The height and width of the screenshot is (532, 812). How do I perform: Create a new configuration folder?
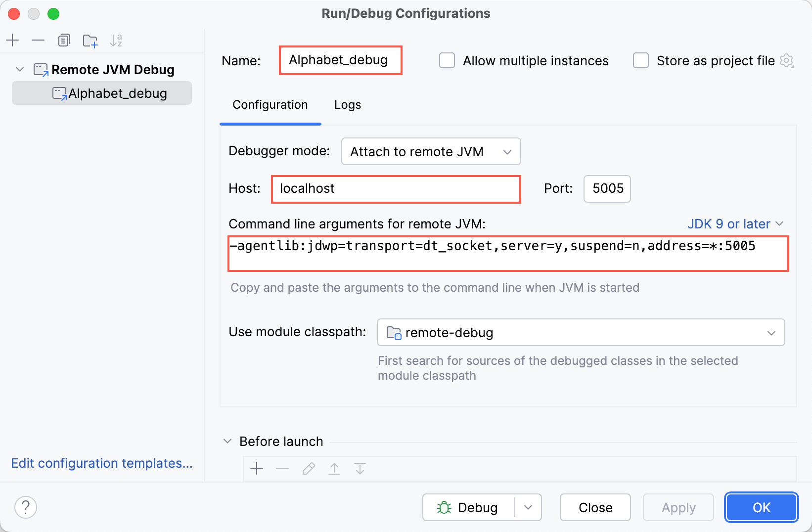click(90, 40)
